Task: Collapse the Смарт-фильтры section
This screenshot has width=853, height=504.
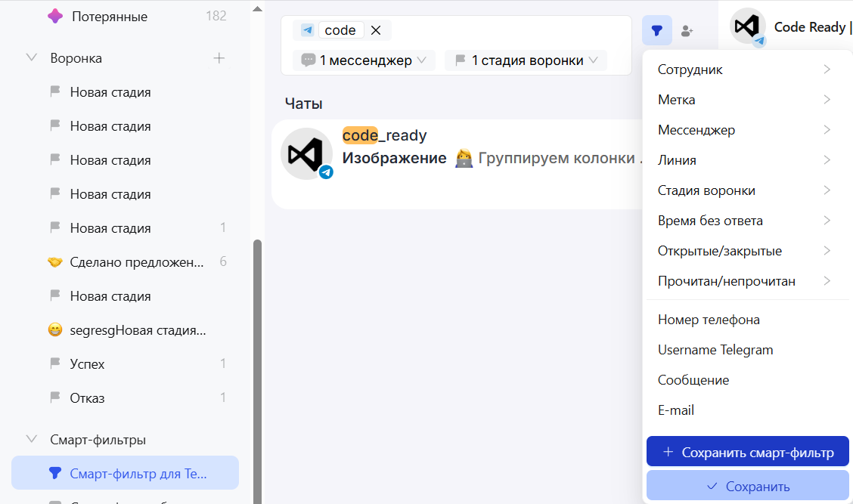Action: (32, 440)
